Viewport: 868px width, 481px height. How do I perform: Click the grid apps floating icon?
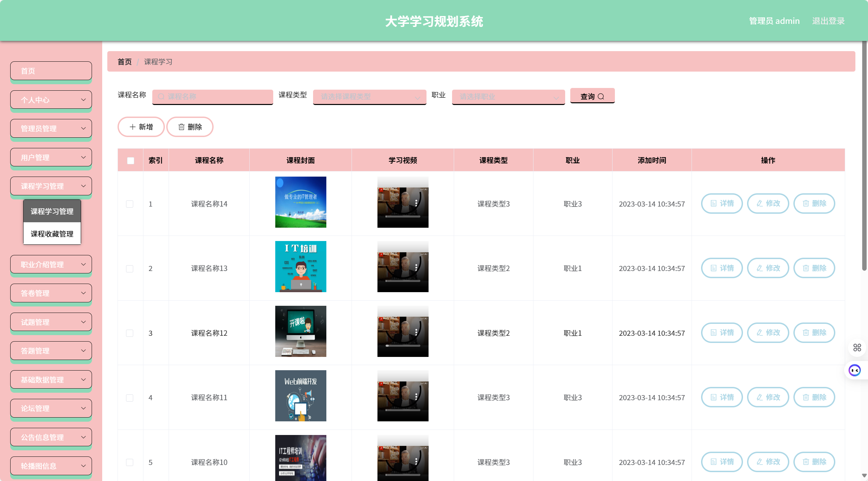point(857,347)
